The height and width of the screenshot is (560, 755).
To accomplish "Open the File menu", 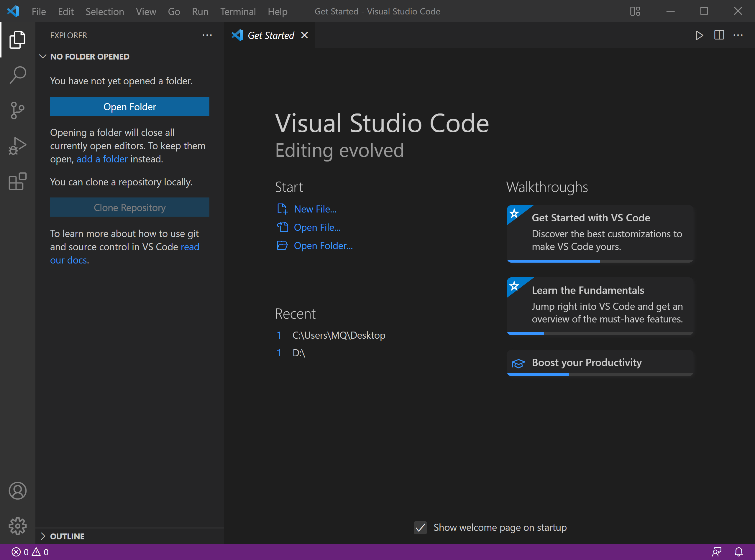I will click(39, 11).
